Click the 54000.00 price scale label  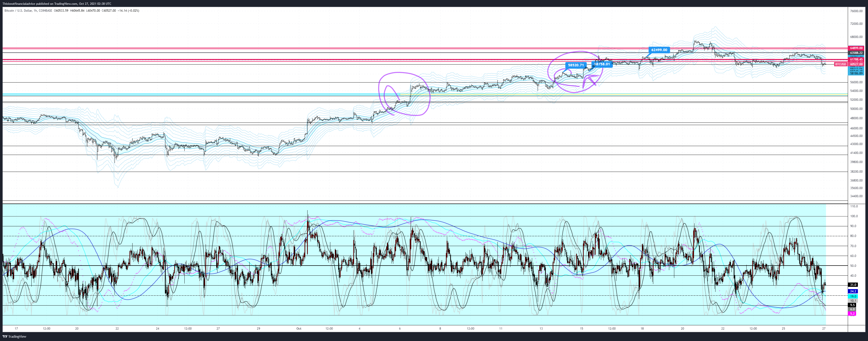point(856,91)
